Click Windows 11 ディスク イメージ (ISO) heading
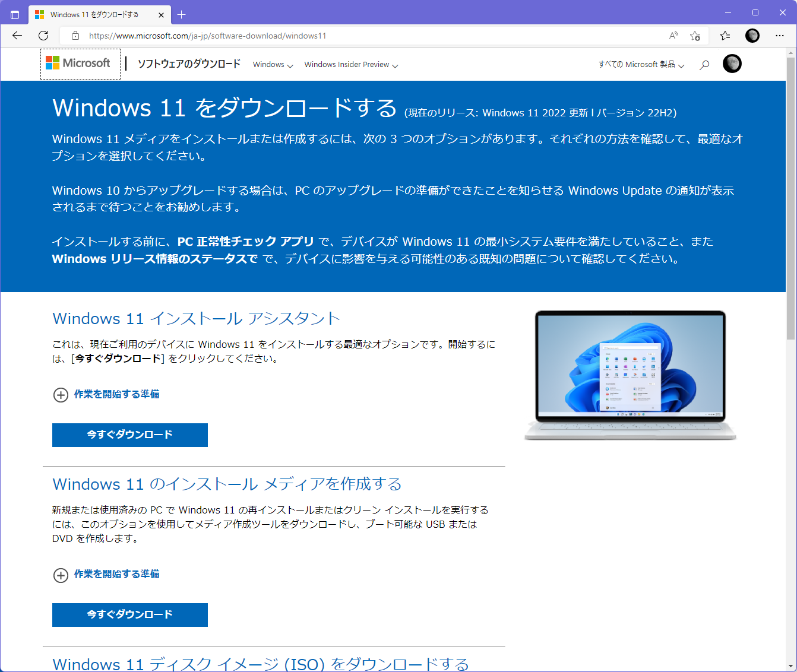This screenshot has height=672, width=797. pos(261,664)
